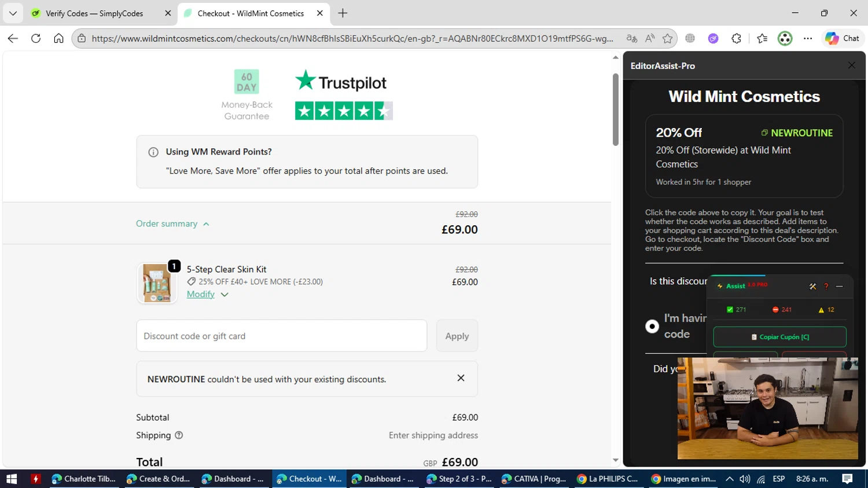
Task: Click the 25% OFF £40+ LOVE MORE discount tag
Action: click(255, 282)
